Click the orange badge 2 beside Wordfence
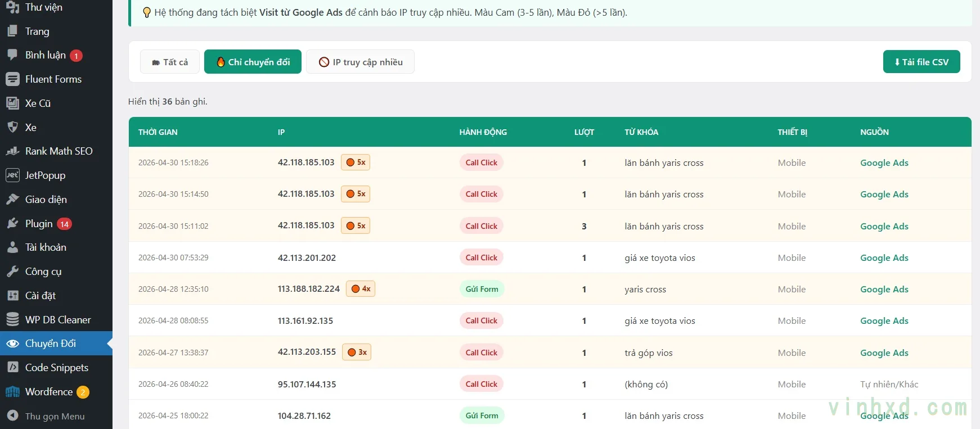This screenshot has height=429, width=980. click(83, 392)
